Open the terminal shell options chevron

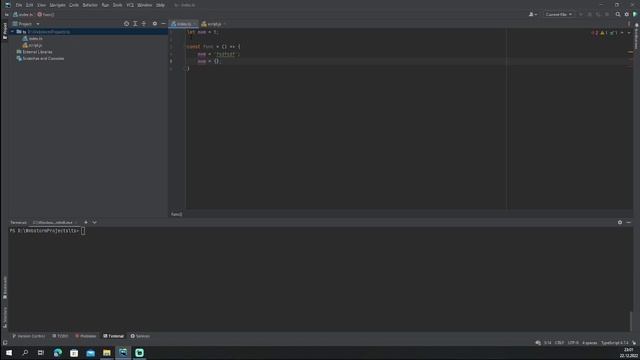(x=94, y=222)
